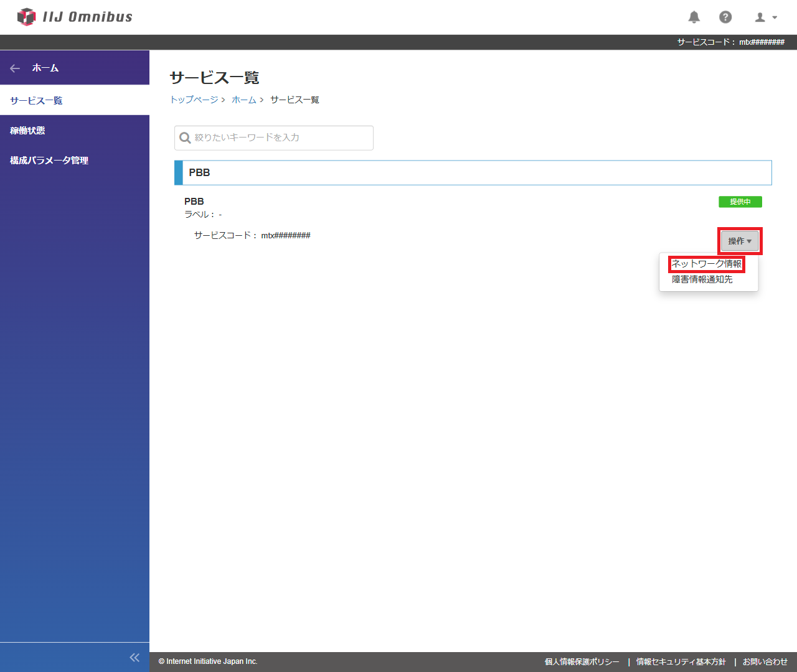Screen dimensions: 797x672
Task: Select サービス一覧 in the sidebar
Action: pyautogui.click(x=36, y=101)
